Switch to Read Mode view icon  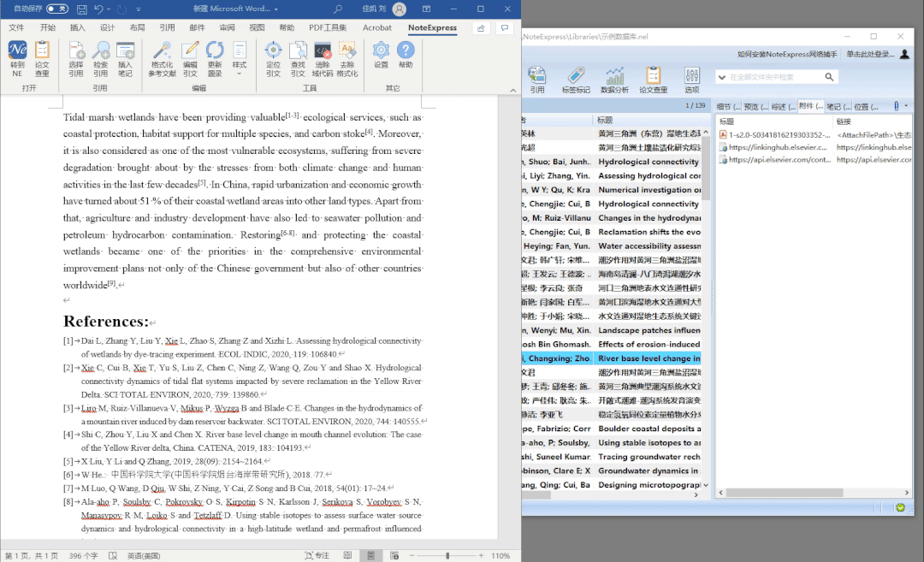click(347, 555)
